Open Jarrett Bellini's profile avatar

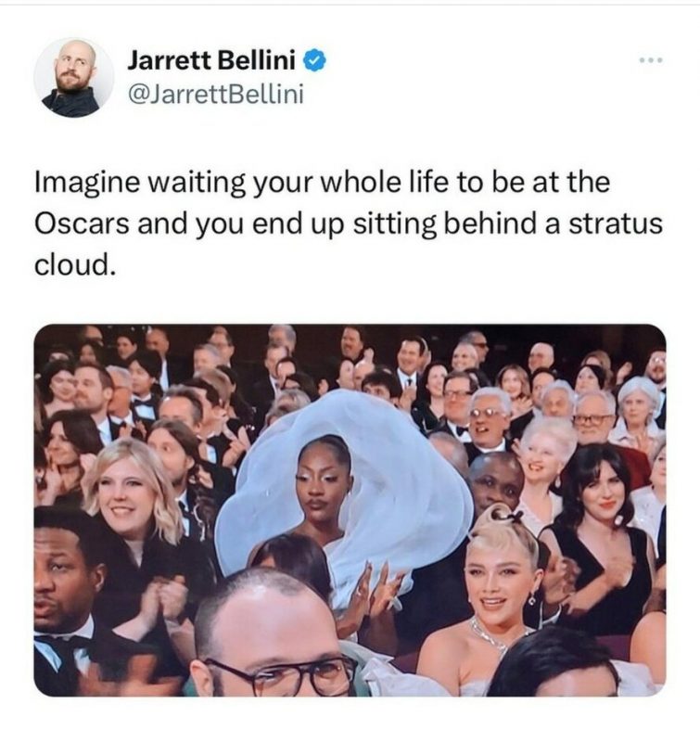pyautogui.click(x=74, y=78)
